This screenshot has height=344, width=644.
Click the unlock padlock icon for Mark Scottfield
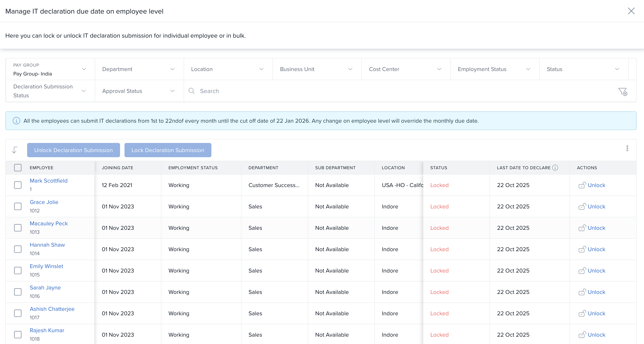click(582, 185)
